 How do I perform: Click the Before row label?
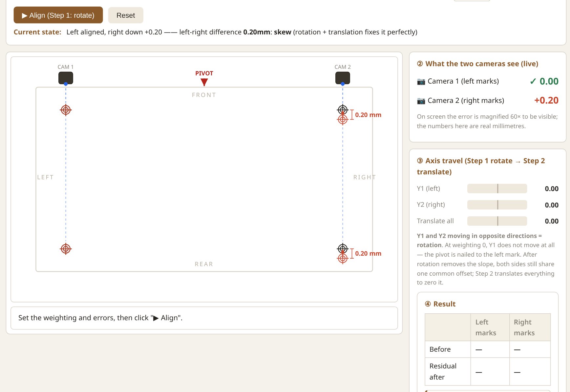[440, 349]
